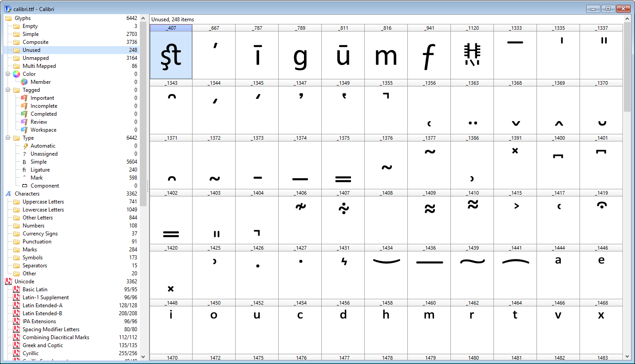Click the Workspace blue flag icon
This screenshot has width=635, height=364.
tap(24, 130)
